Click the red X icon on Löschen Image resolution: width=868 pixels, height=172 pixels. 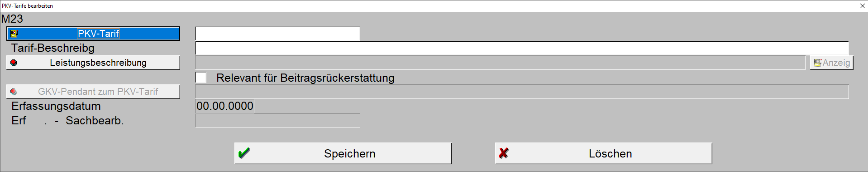pyautogui.click(x=504, y=153)
